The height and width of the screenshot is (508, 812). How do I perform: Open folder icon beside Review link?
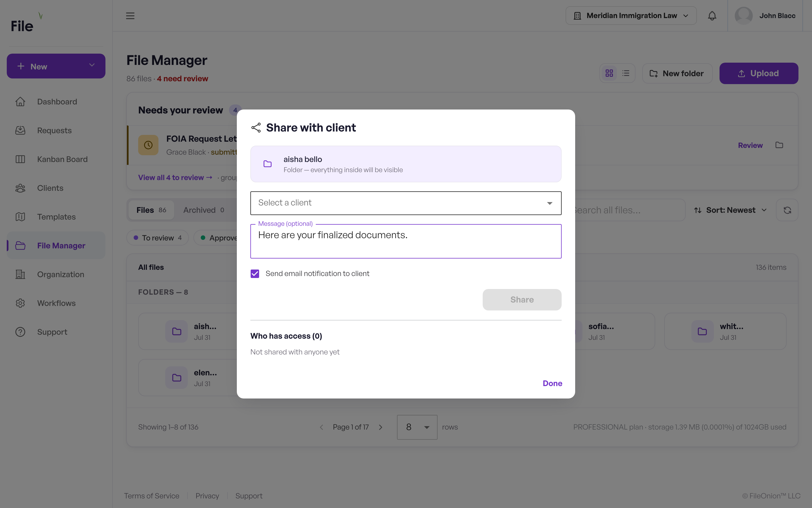779,145
